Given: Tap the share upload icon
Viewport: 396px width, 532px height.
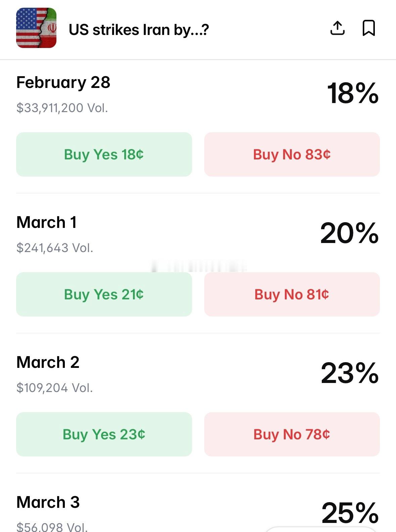Looking at the screenshot, I should pyautogui.click(x=337, y=28).
